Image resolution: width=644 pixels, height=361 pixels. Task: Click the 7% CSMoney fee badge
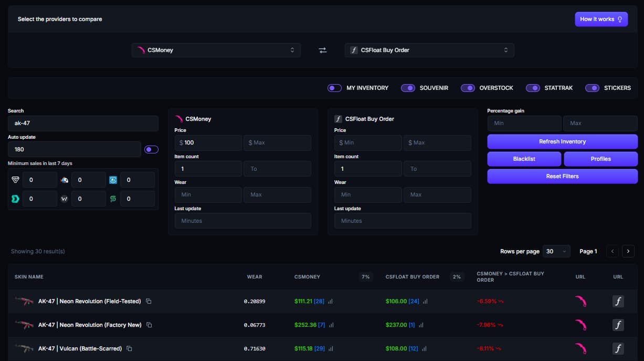point(366,277)
